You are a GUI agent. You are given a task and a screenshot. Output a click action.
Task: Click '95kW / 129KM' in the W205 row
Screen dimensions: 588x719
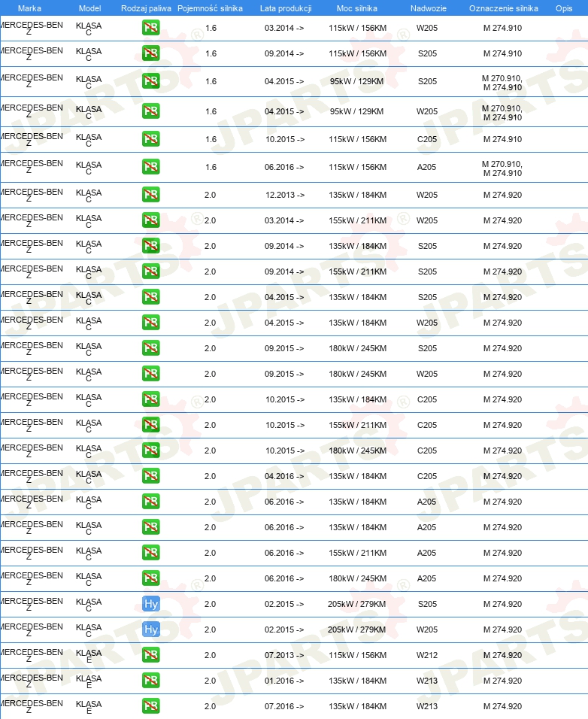(356, 111)
